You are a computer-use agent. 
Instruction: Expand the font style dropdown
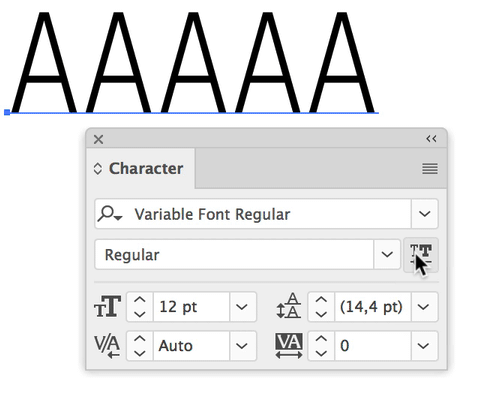pyautogui.click(x=387, y=254)
